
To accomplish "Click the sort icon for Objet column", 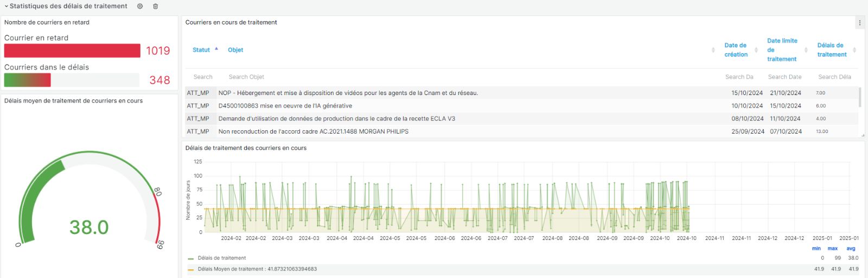I will click(713, 50).
